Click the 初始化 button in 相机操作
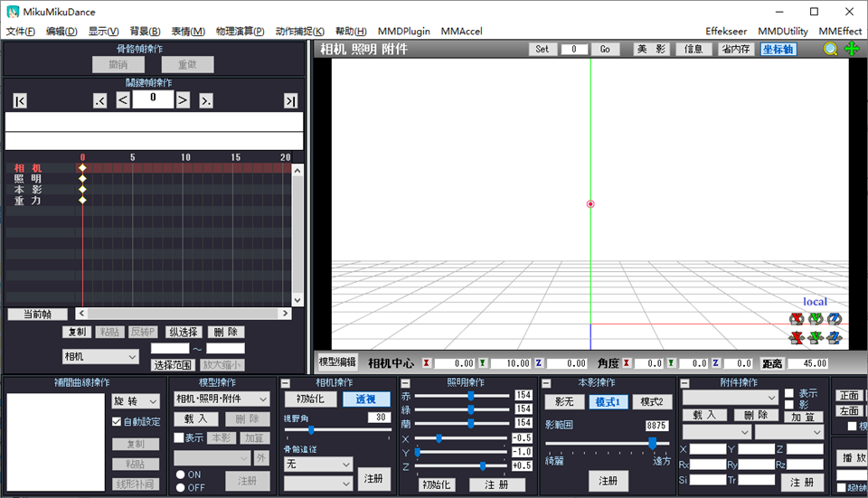 [x=310, y=399]
